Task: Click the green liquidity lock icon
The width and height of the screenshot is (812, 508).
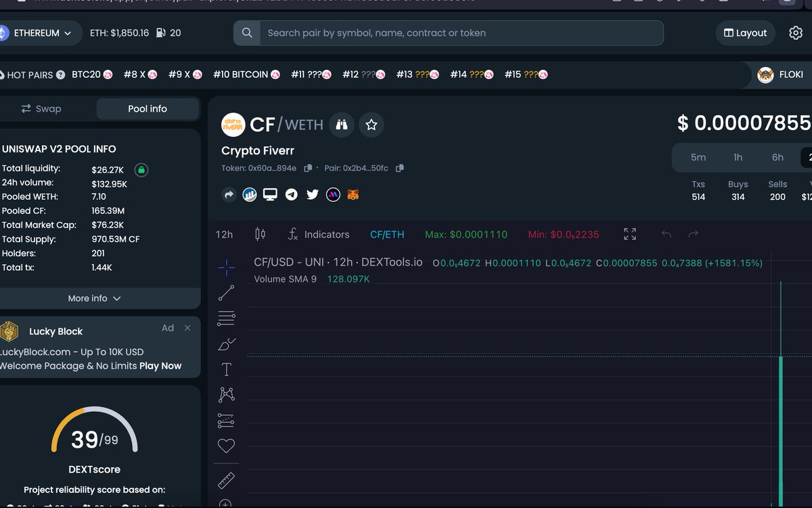Action: click(141, 169)
